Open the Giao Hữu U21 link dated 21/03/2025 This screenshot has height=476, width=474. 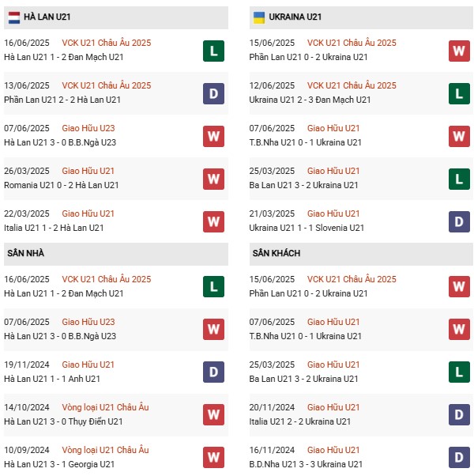333,213
